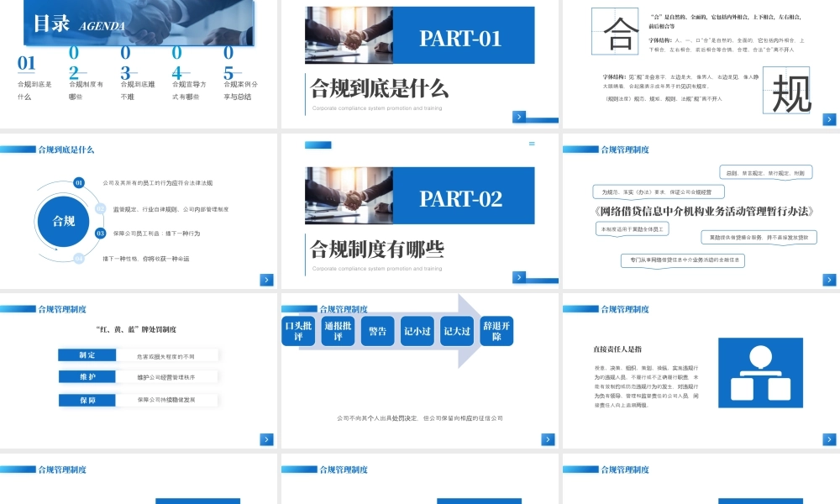
Task: Click the text 维护公司经营管理秩序
Action: (165, 378)
